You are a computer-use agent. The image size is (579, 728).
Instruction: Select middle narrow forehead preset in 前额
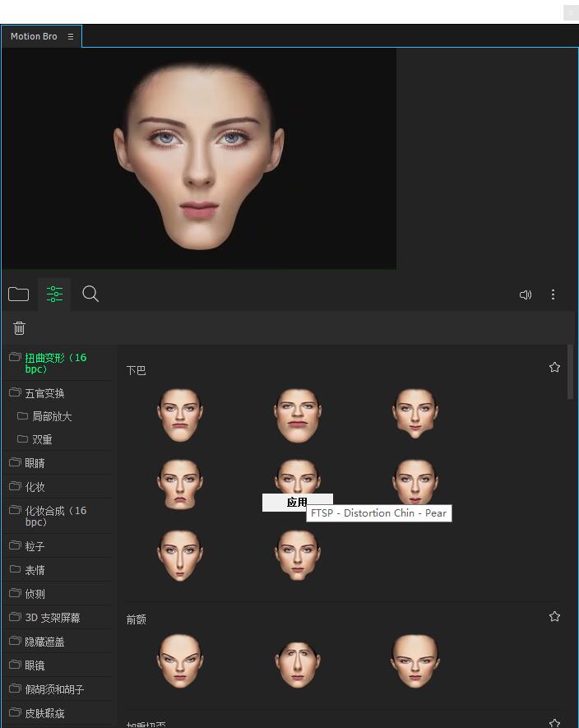[x=298, y=665]
